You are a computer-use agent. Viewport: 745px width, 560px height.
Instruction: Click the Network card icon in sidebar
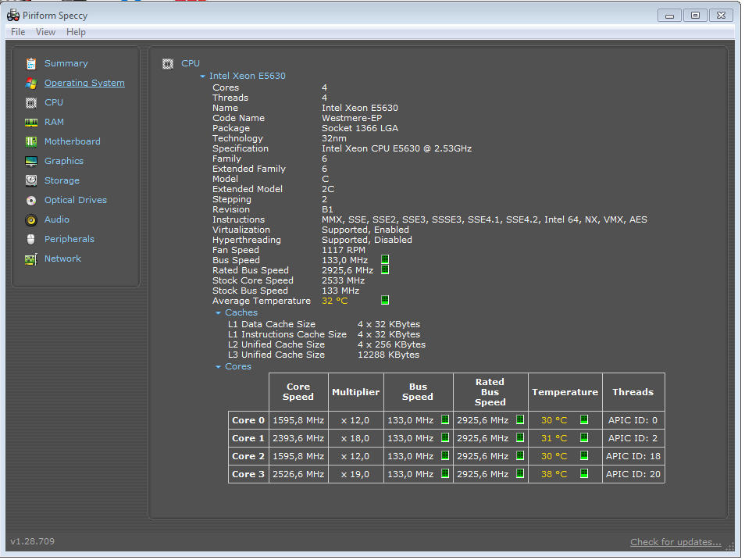(x=31, y=259)
